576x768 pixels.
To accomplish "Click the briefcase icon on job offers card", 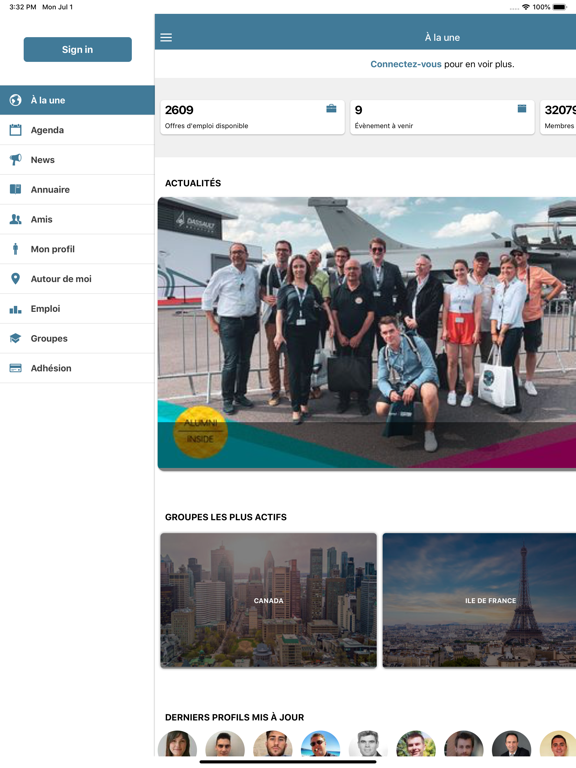I will [331, 108].
